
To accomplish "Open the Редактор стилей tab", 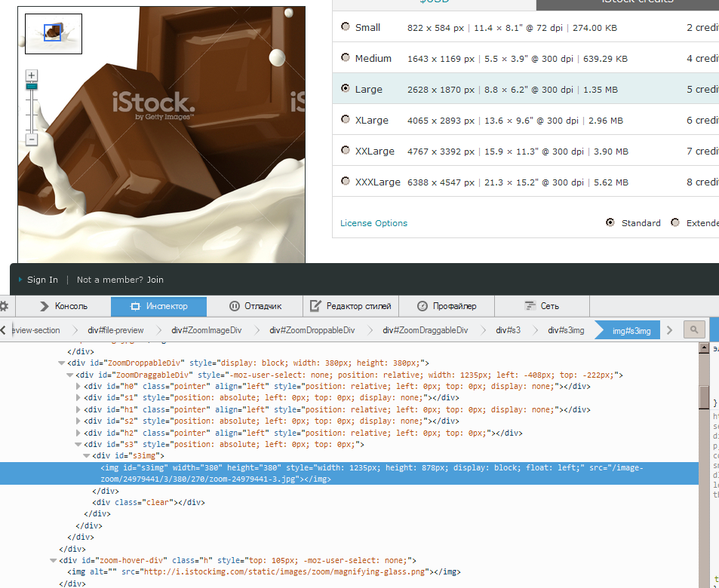I will pyautogui.click(x=351, y=306).
